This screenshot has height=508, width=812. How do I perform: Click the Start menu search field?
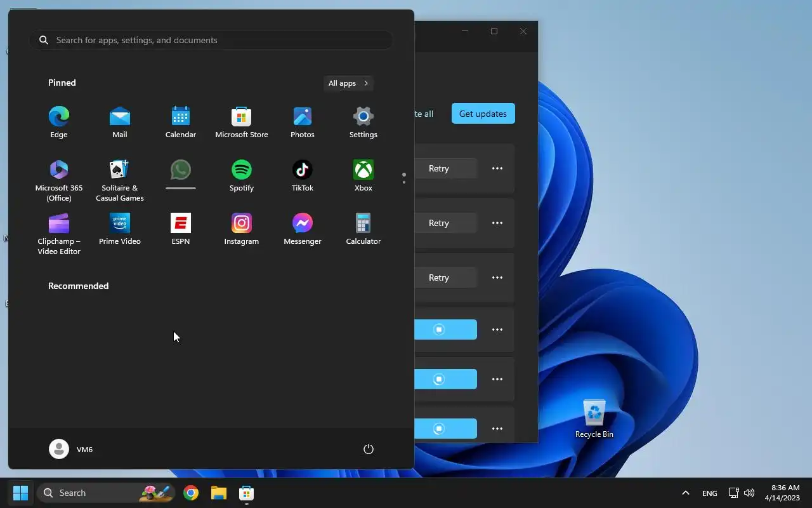211,40
